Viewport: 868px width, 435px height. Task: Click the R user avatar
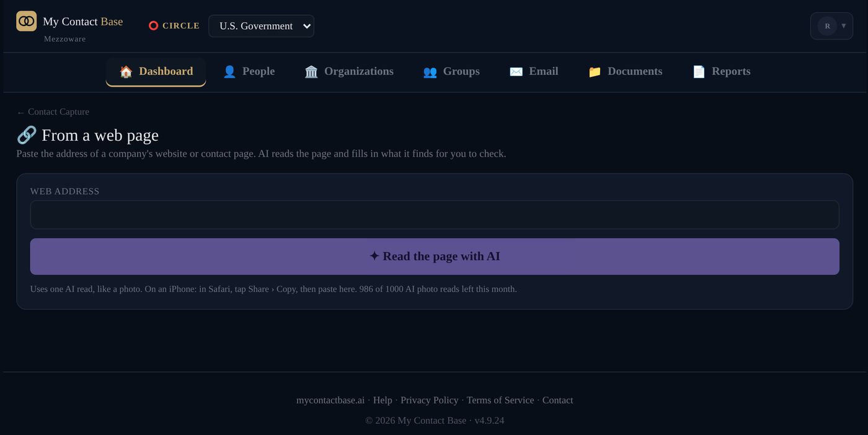point(827,26)
